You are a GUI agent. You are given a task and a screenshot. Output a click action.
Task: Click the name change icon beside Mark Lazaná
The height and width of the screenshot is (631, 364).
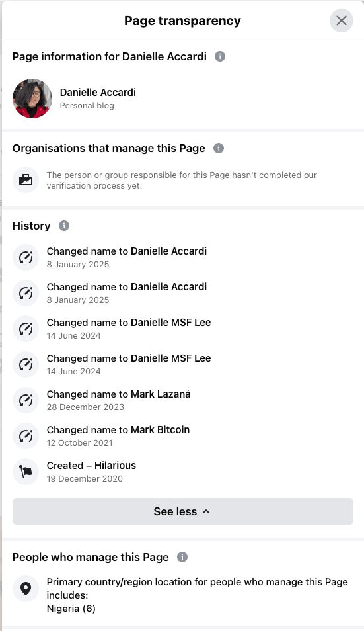26,400
